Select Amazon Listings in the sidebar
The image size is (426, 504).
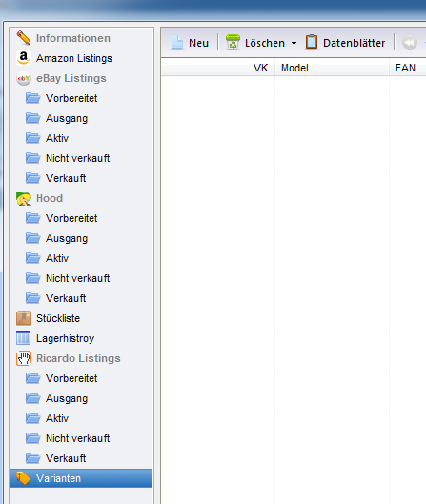74,58
